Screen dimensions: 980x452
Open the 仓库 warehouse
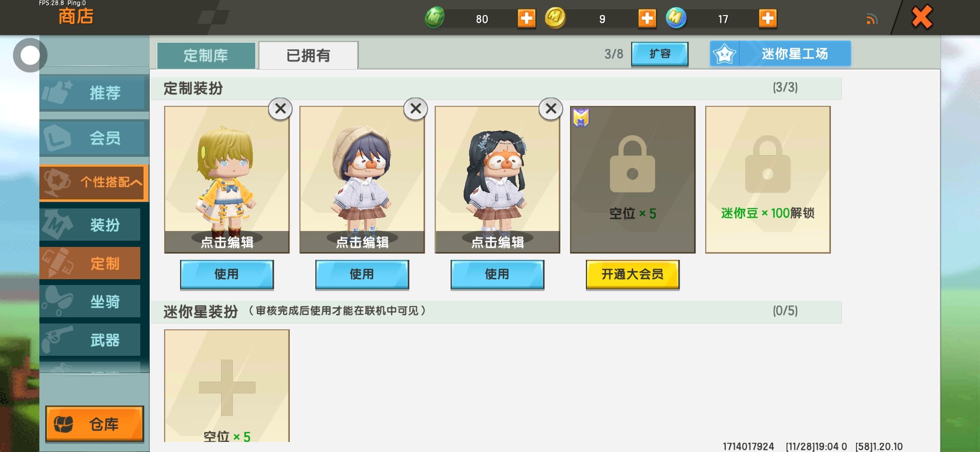pyautogui.click(x=95, y=424)
